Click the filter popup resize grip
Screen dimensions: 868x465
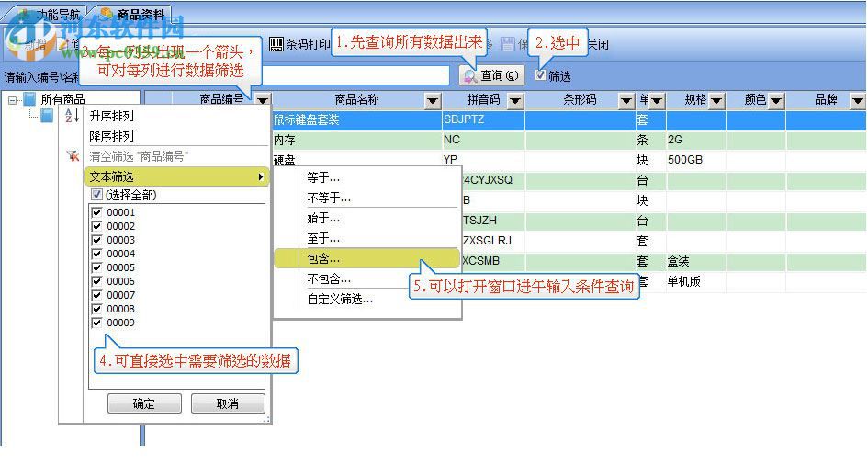click(266, 420)
